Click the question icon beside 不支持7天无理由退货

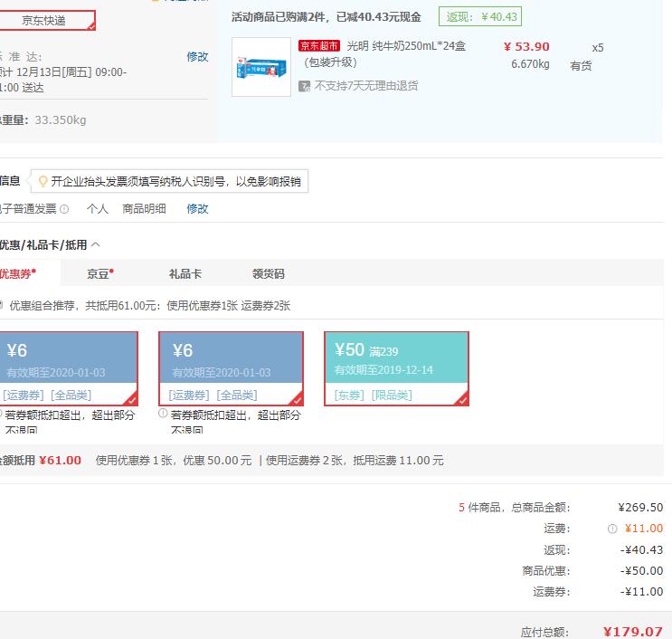(304, 86)
